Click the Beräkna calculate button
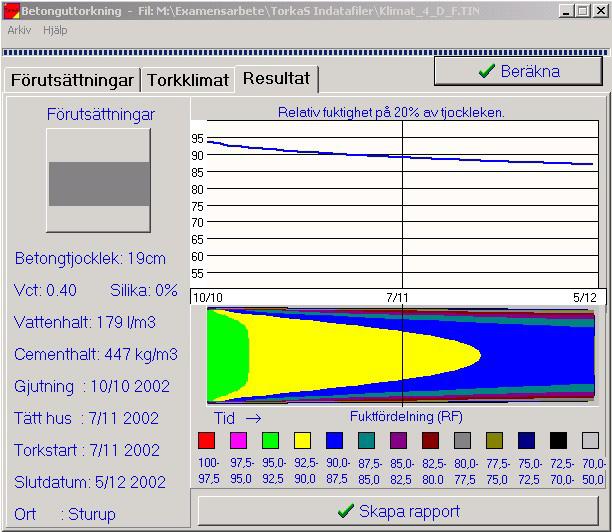Image resolution: width=612 pixels, height=532 pixels. [x=518, y=71]
